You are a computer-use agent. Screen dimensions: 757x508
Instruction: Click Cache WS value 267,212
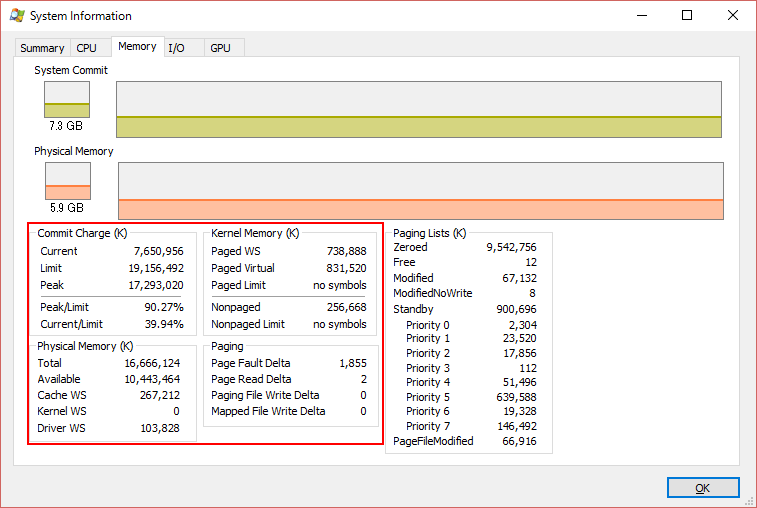[x=160, y=395]
